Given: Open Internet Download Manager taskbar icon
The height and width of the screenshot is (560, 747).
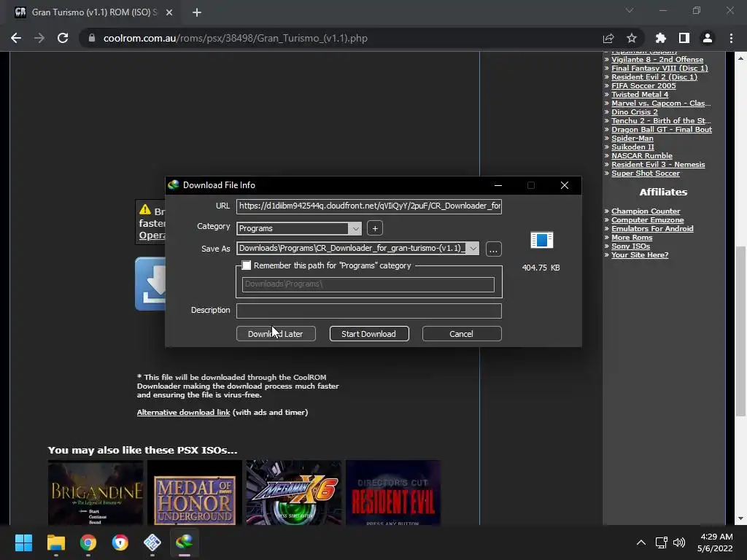Looking at the screenshot, I should coord(185,542).
